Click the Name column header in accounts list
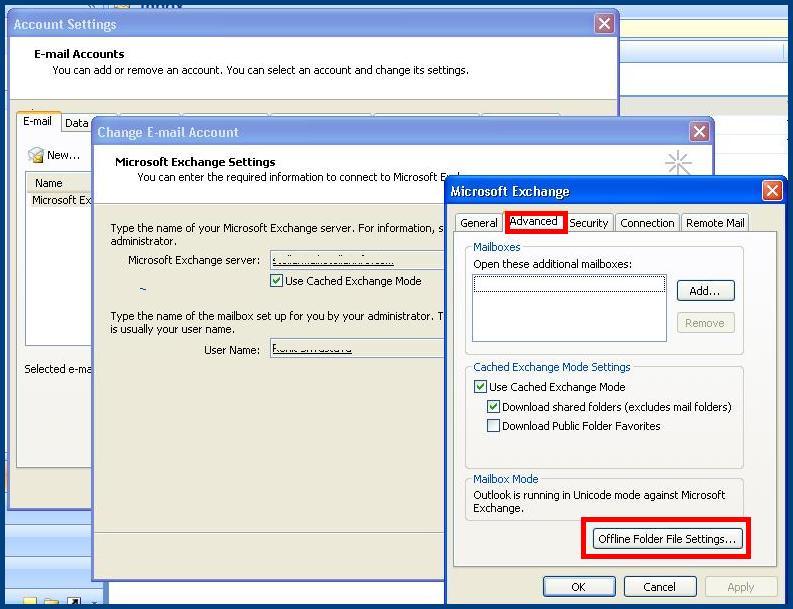 point(59,183)
